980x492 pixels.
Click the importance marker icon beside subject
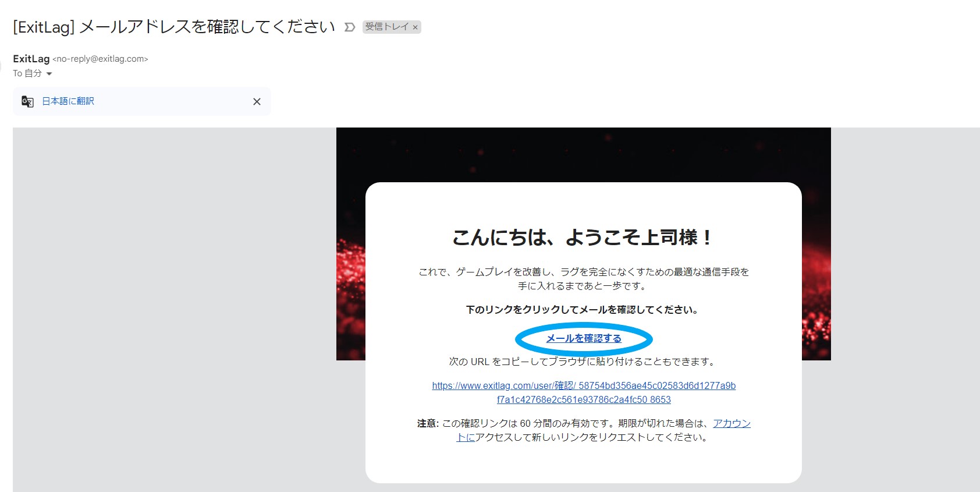[x=349, y=27]
